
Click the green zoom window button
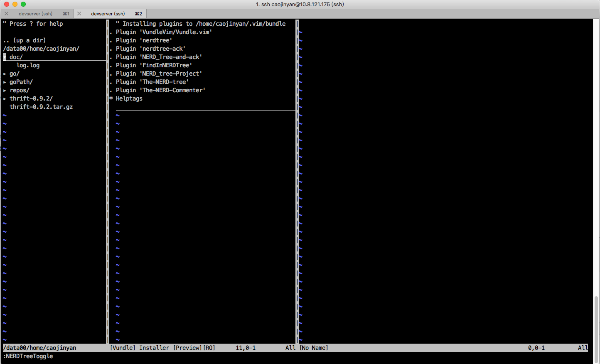[23, 4]
